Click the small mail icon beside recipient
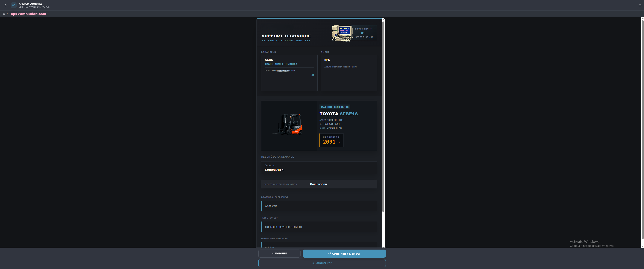This screenshot has width=644, height=269. 4,14
